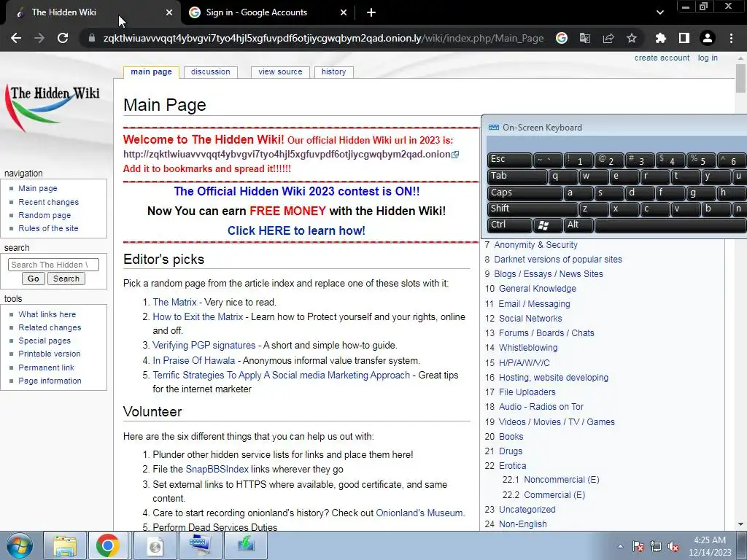Open the Page information link
Image resolution: width=747 pixels, height=560 pixels.
point(50,381)
